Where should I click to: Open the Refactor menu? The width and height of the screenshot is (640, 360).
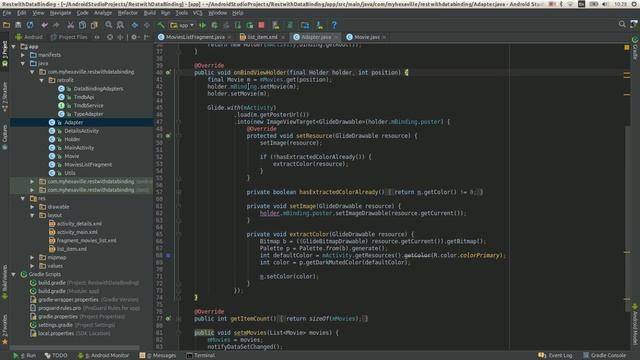127,13
